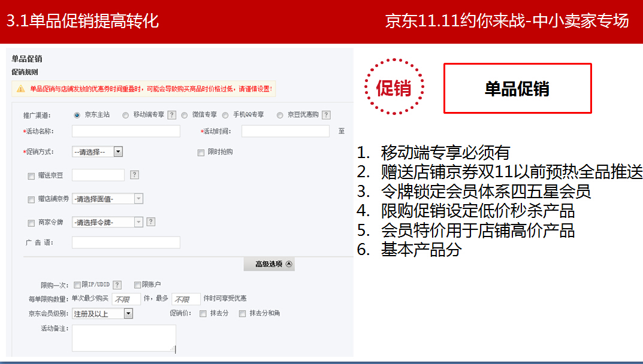Select the 移动端专享 radio button
Screen dimensions: 643x364
125,115
